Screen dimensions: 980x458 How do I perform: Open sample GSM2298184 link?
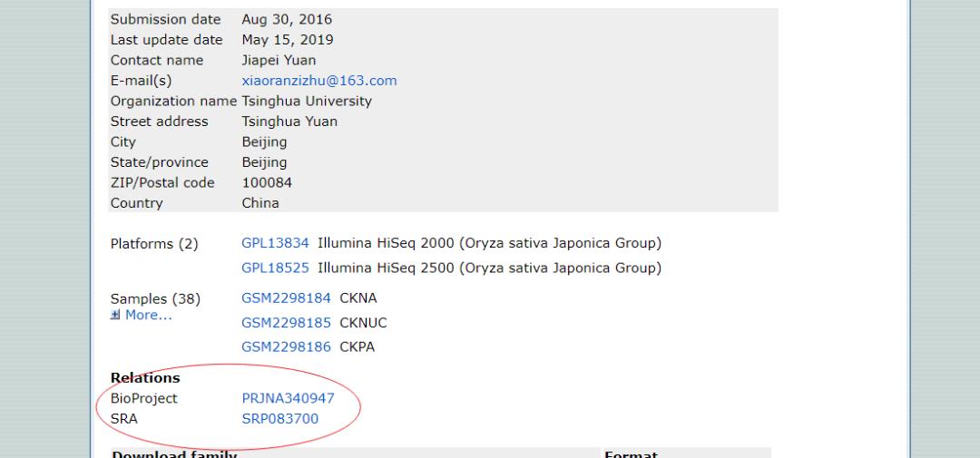(x=286, y=297)
